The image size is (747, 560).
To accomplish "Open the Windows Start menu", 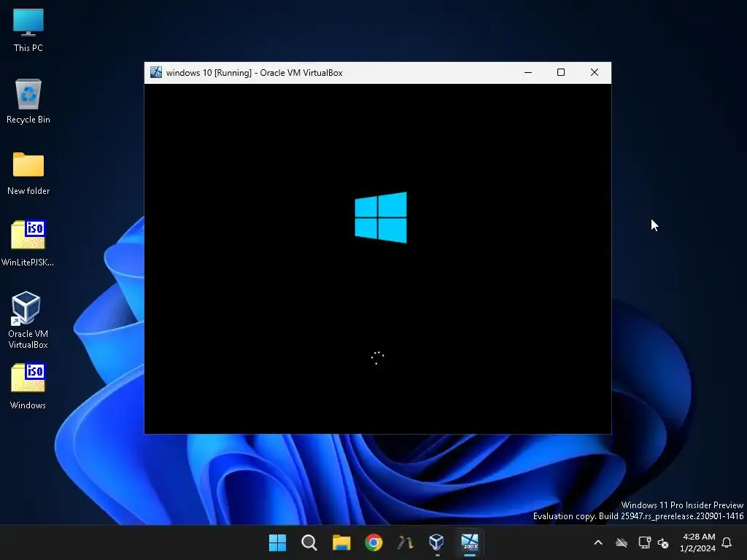I will 277,542.
